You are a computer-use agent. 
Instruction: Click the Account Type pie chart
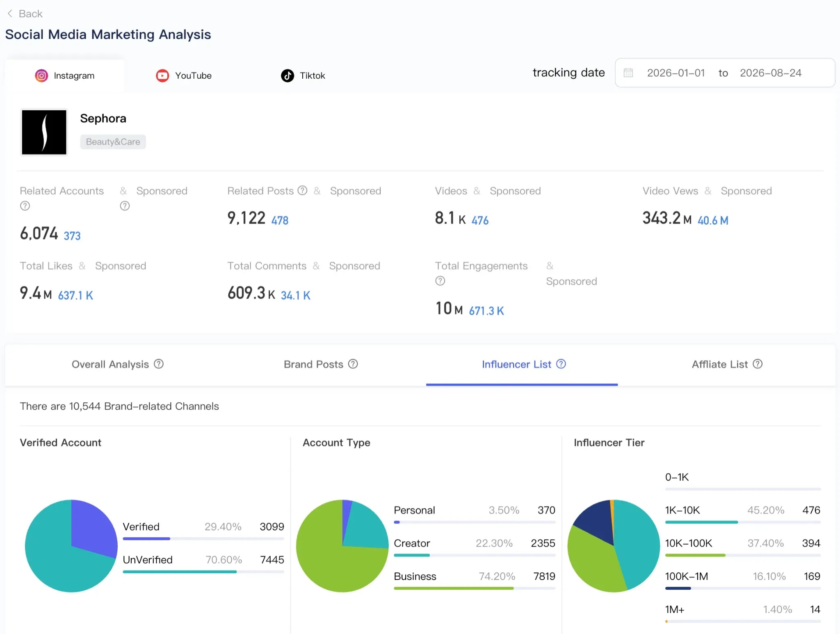342,546
